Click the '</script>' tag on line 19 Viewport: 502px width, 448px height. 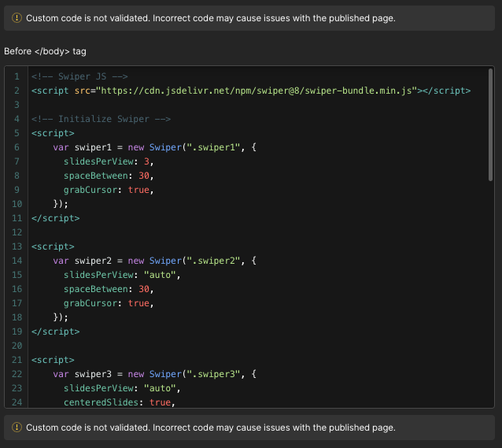(56, 331)
